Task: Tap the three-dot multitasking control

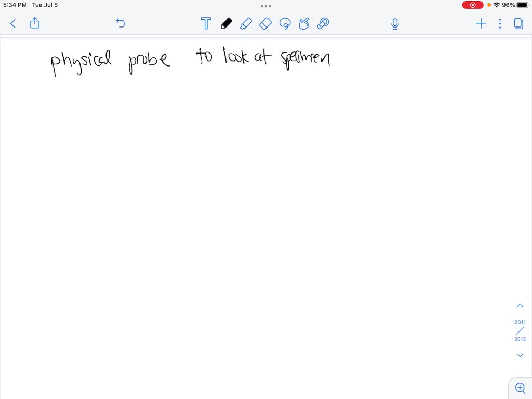Action: [265, 6]
